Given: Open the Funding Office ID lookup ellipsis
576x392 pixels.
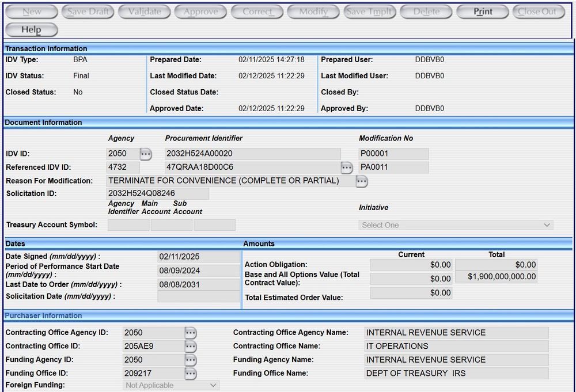Looking at the screenshot, I should point(191,373).
